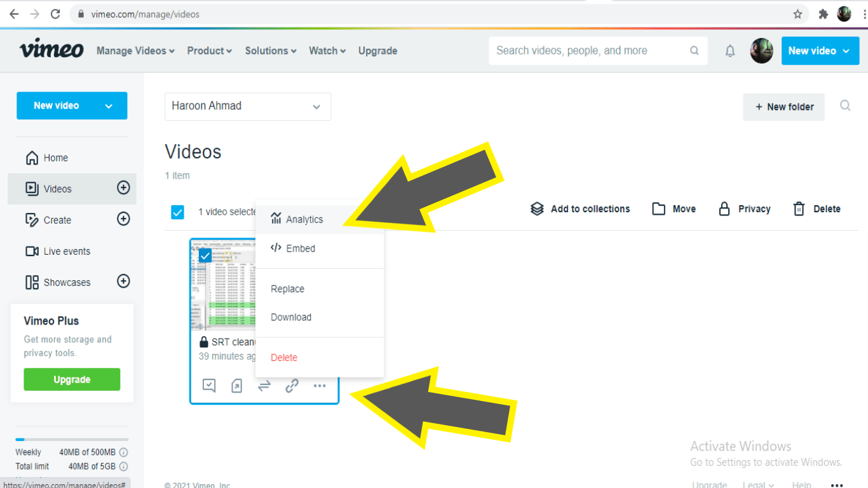This screenshot has height=488, width=868.
Task: Click the sidebar New video button
Action: 72,105
